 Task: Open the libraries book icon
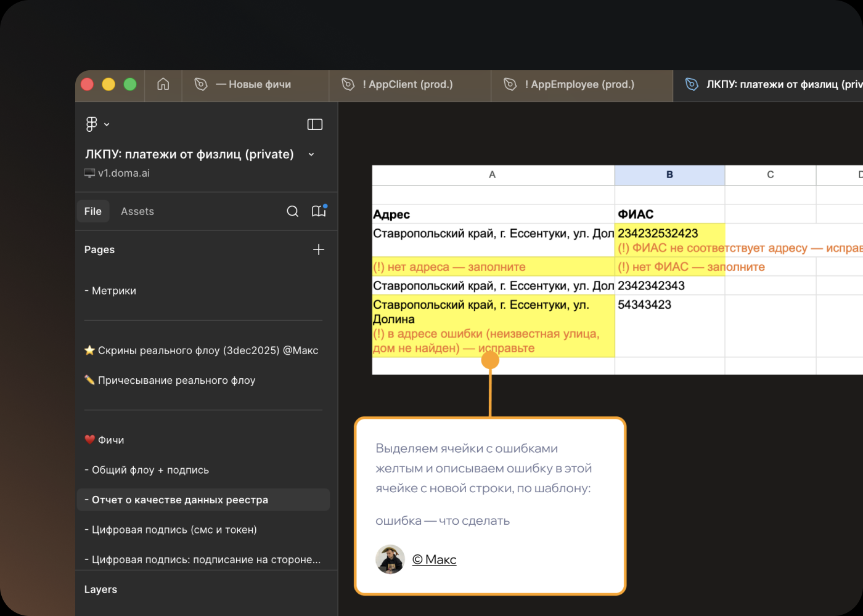click(x=319, y=211)
